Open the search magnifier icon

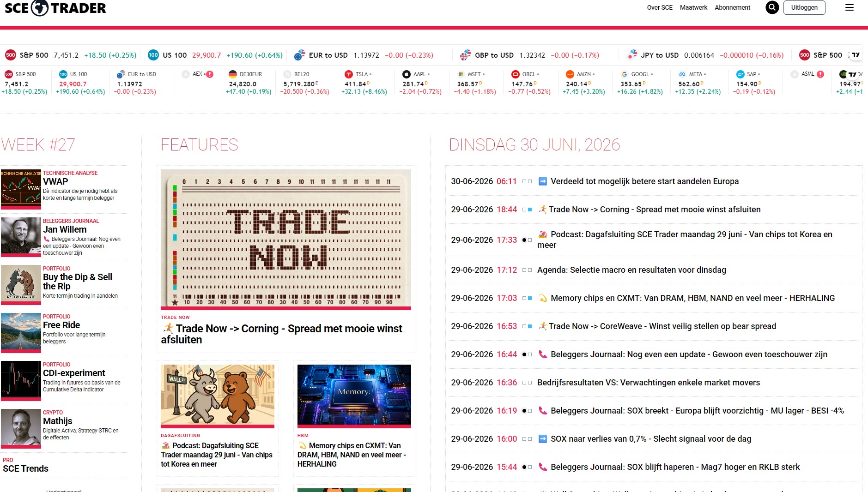point(772,7)
